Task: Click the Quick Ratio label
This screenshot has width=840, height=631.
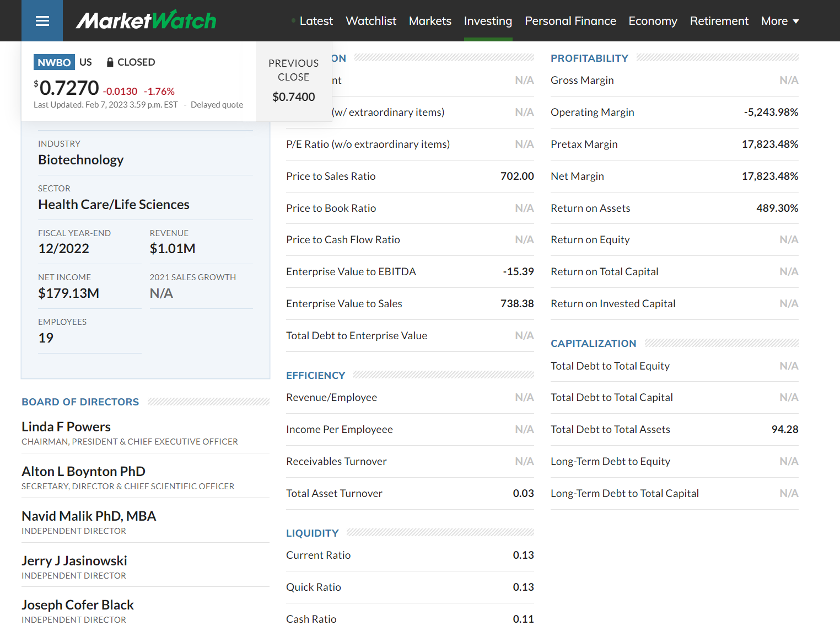Action: pos(313,587)
